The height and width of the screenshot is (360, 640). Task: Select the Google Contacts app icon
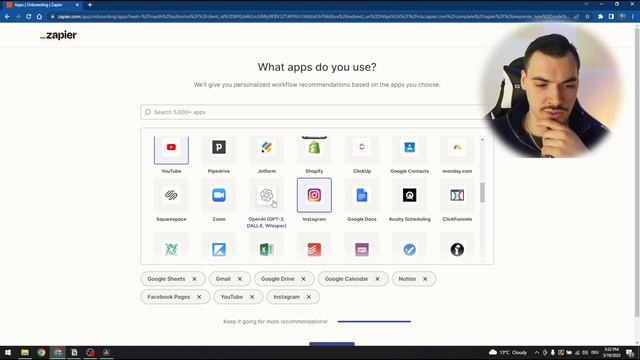coord(409,147)
